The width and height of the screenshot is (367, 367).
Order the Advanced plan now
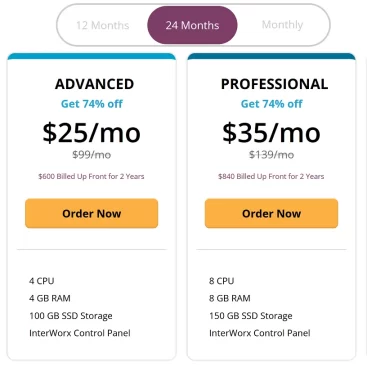point(91,213)
